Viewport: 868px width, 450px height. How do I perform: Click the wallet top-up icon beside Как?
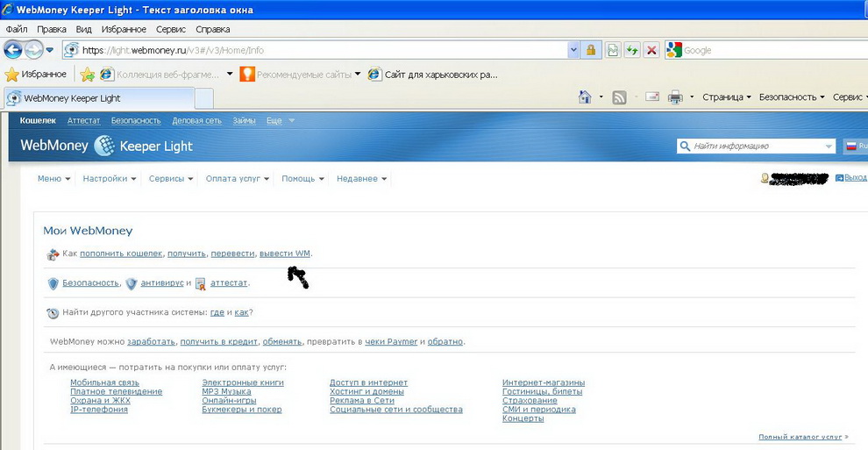tap(53, 254)
